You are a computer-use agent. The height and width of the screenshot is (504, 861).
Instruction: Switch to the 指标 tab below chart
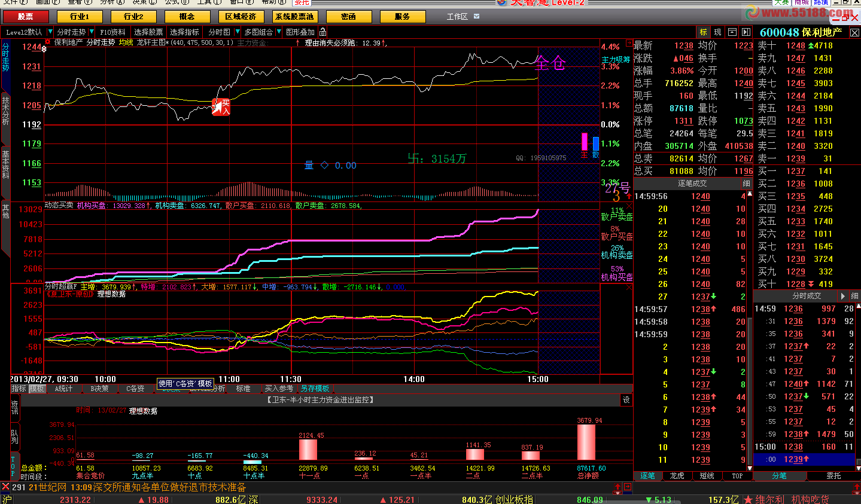point(19,389)
